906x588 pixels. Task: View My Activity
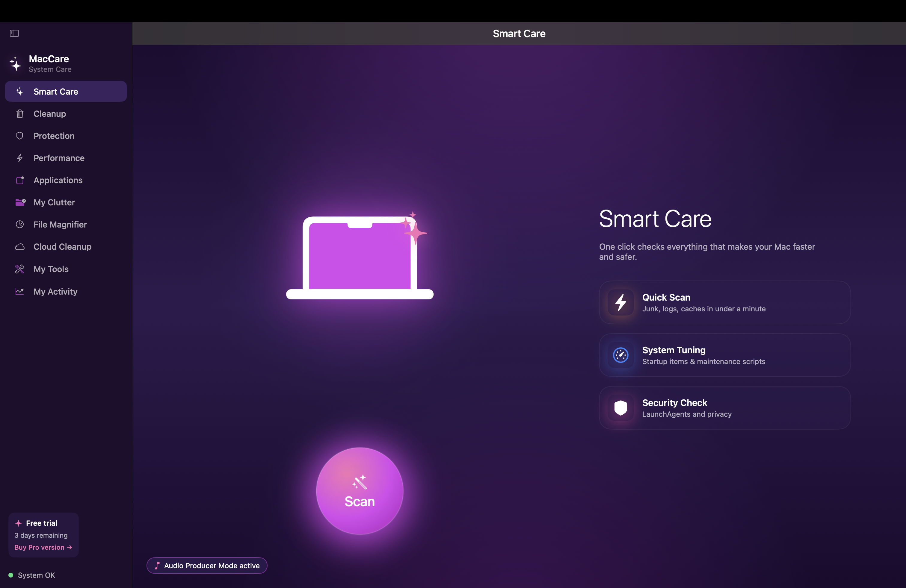click(66, 291)
